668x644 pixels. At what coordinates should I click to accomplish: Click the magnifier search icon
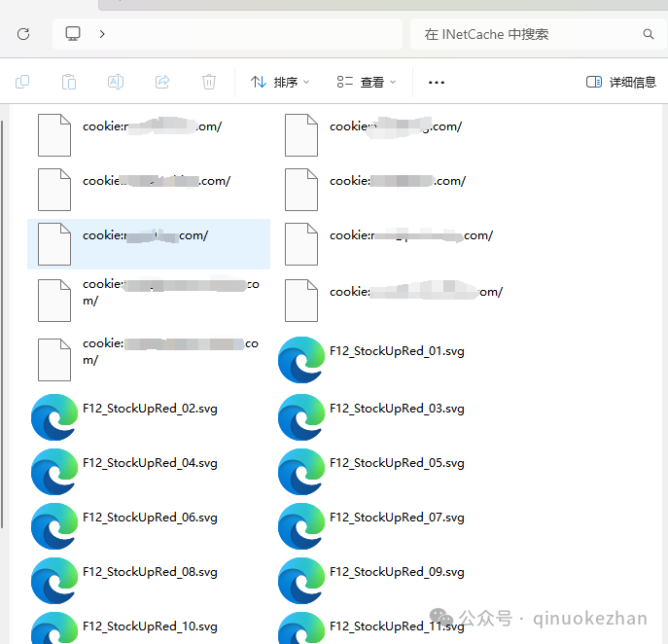point(648,34)
